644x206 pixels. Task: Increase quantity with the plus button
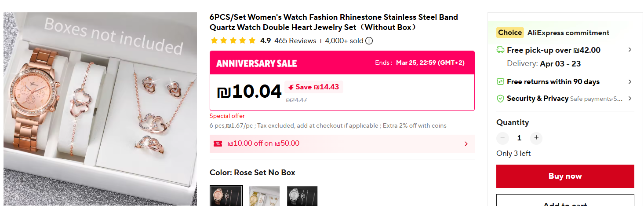[x=536, y=138]
